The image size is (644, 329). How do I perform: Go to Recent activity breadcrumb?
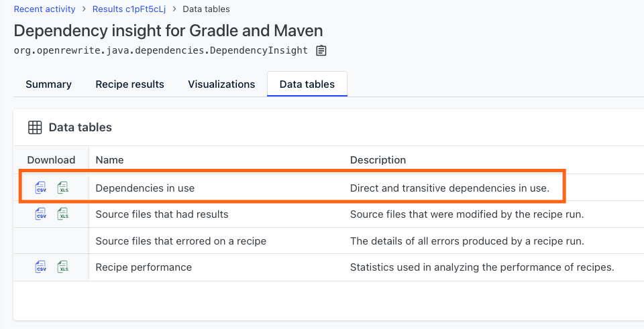point(45,9)
